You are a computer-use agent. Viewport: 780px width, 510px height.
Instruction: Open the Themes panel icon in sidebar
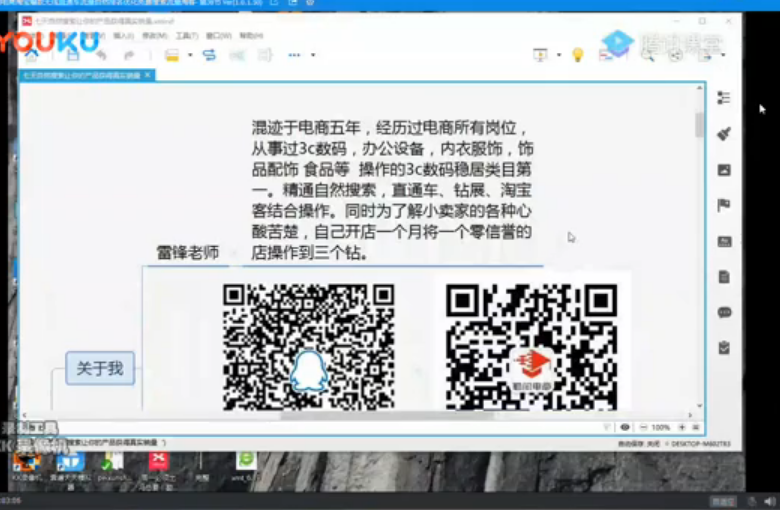tap(724, 241)
